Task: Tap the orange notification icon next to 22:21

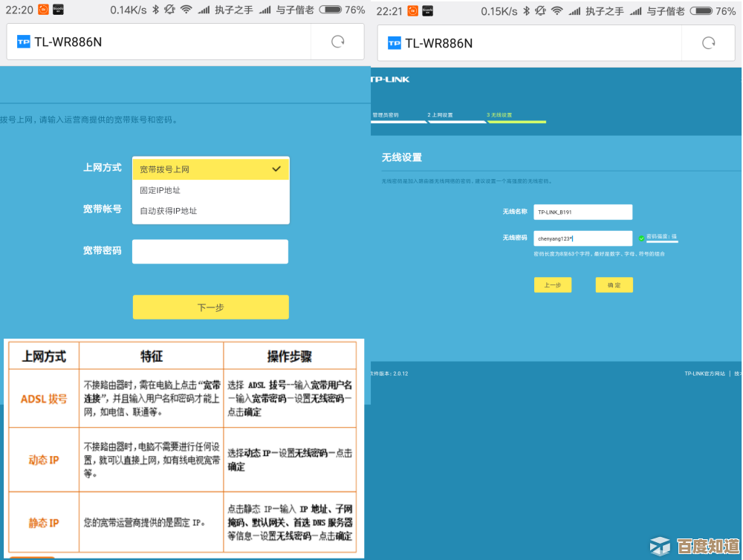Action: 412,10
